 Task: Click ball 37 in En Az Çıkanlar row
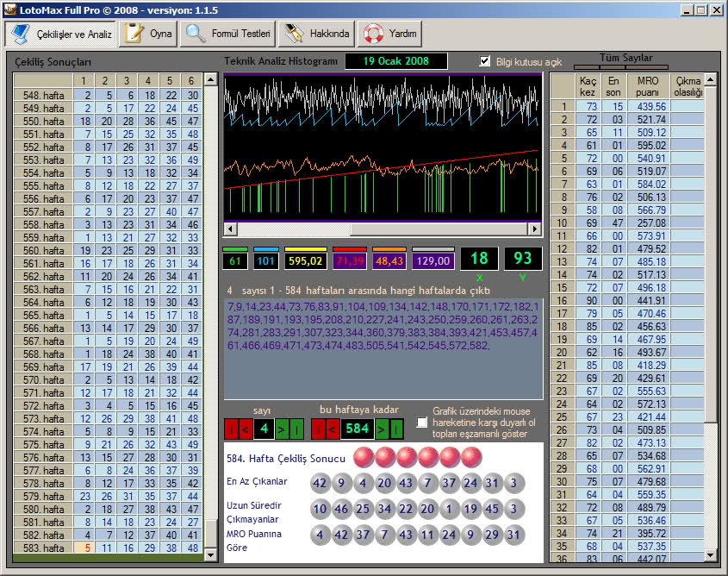449,483
